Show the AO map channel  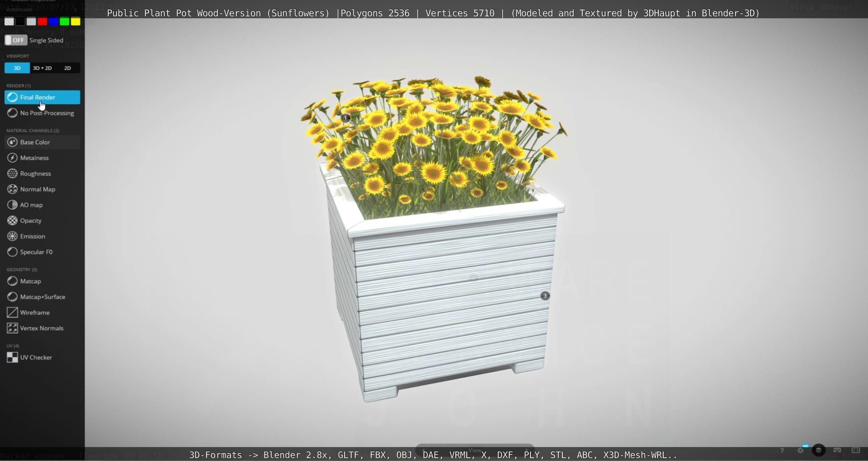(42, 205)
